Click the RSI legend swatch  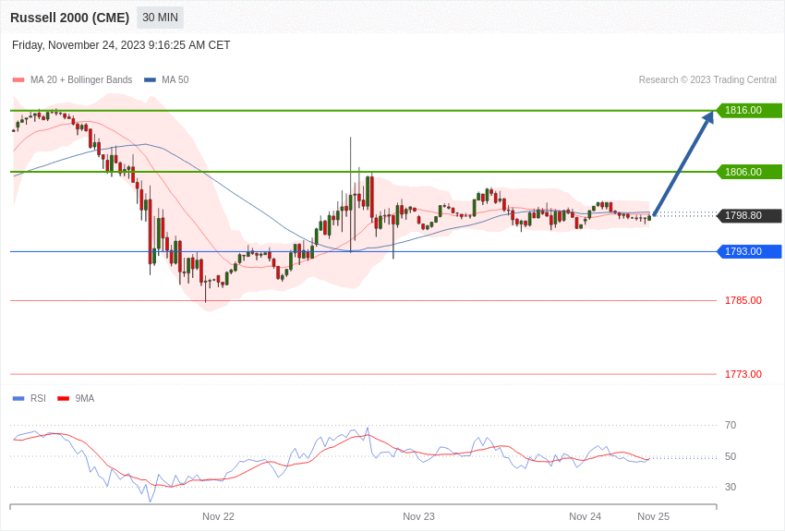coord(18,398)
